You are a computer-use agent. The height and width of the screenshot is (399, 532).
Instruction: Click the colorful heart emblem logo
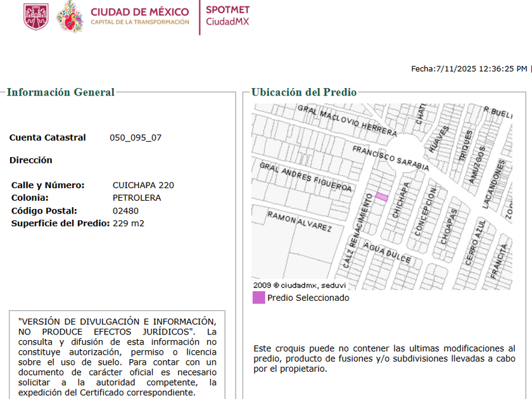tap(70, 16)
